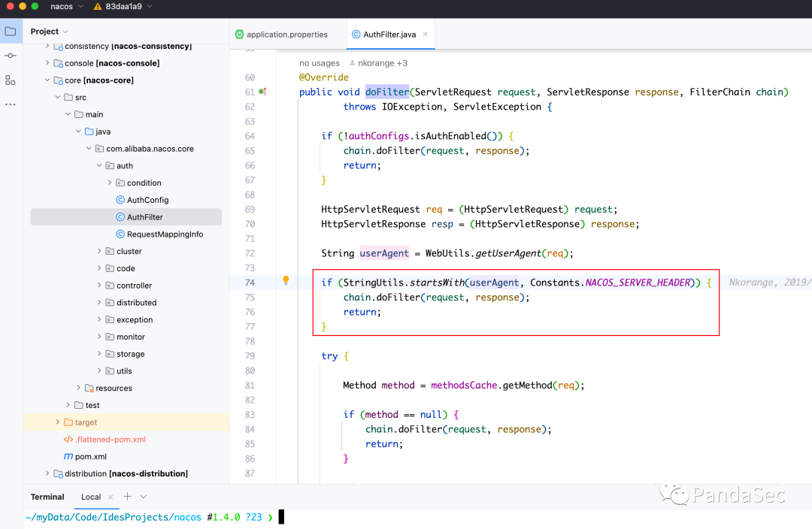Click the doFilter method name

click(x=387, y=92)
